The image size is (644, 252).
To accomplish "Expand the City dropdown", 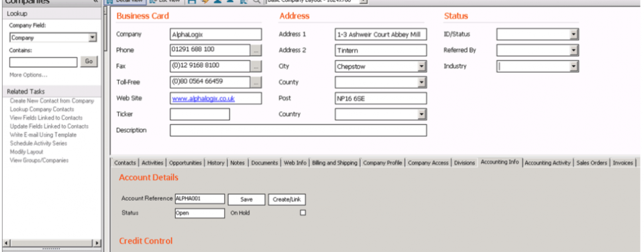I will [x=422, y=67].
